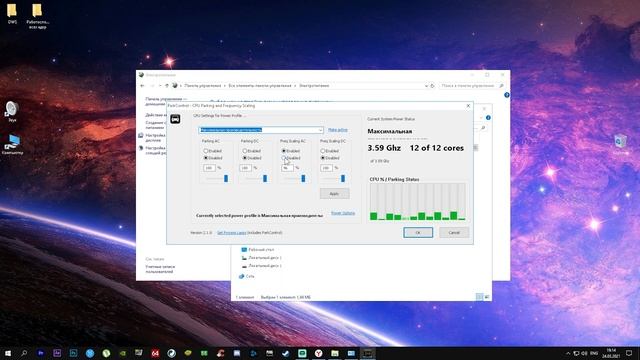Confirm with the OK button

[x=418, y=232]
